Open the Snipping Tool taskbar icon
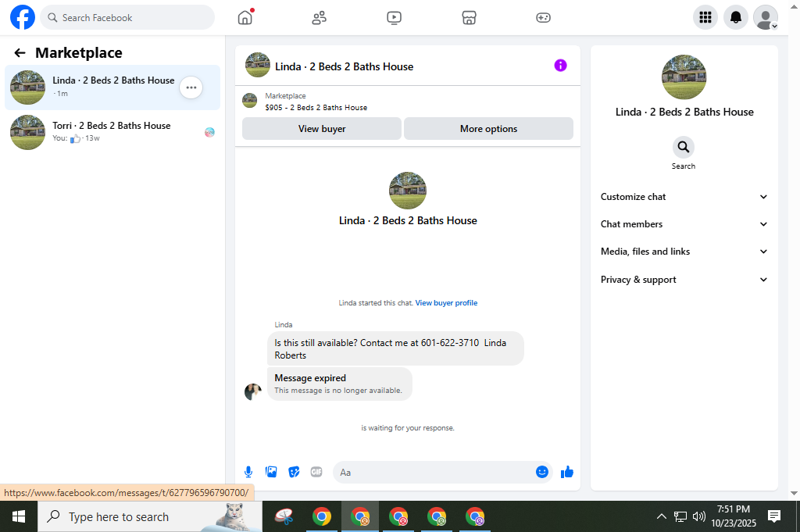 [x=284, y=516]
